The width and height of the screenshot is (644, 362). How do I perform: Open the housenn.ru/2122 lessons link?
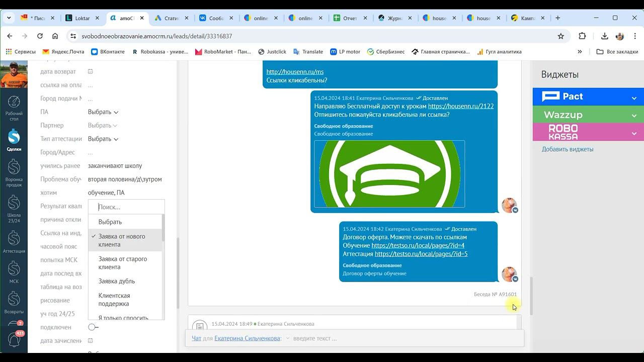[x=461, y=107]
